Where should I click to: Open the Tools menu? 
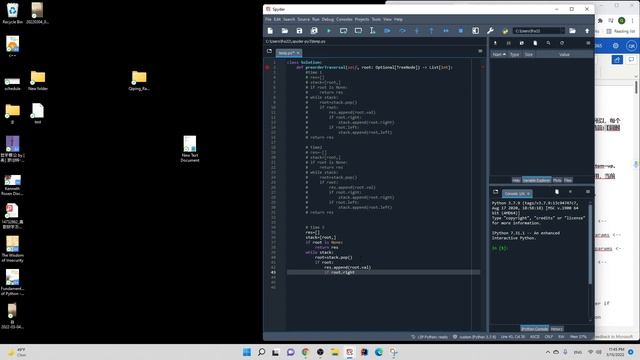[376, 19]
